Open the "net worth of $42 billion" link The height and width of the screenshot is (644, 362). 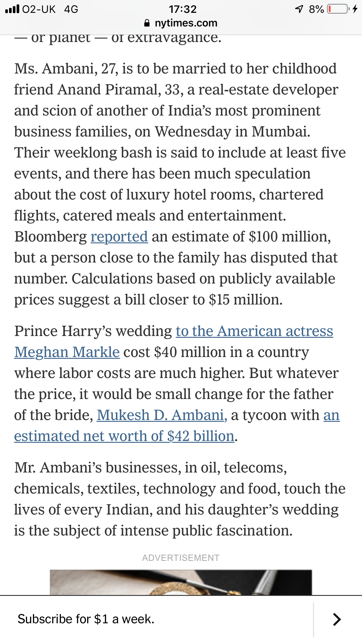tap(124, 436)
